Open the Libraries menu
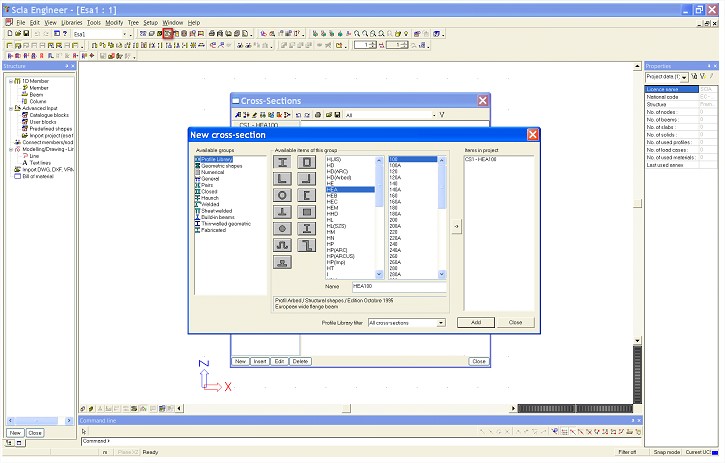The height and width of the screenshot is (463, 725). click(x=71, y=21)
